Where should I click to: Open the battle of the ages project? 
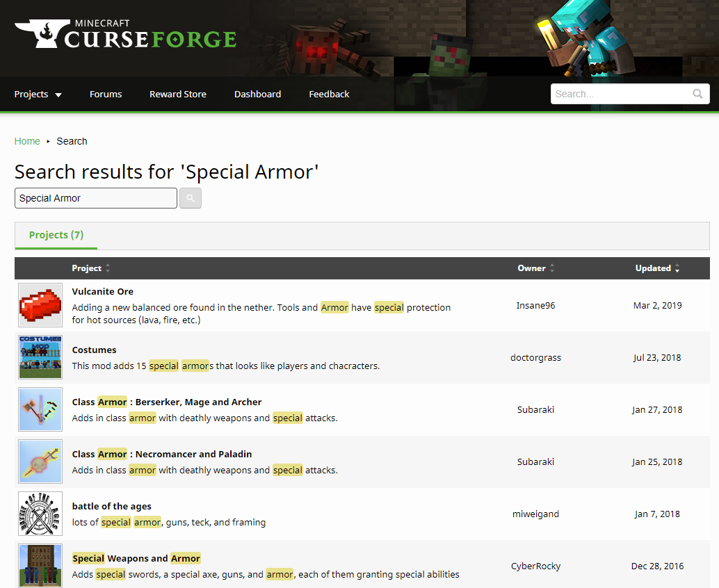click(x=111, y=507)
